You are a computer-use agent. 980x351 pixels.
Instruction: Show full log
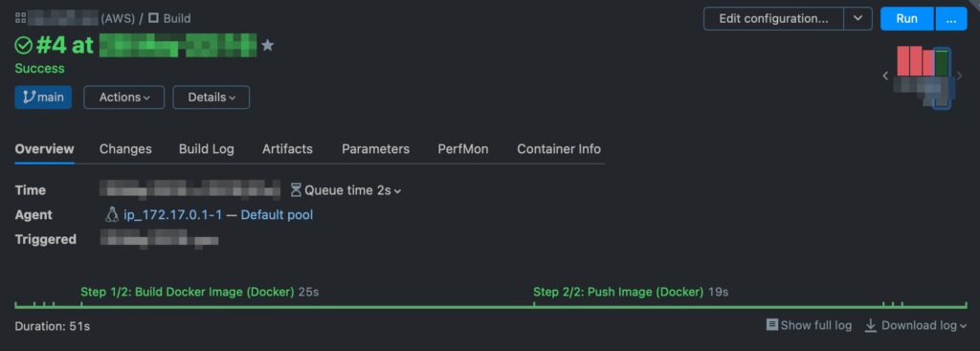809,325
